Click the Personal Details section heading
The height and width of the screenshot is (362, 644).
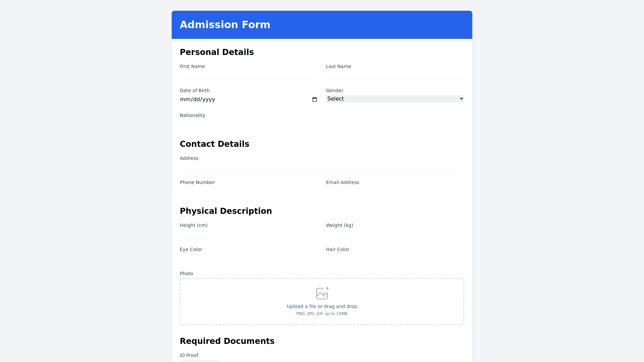tap(217, 52)
